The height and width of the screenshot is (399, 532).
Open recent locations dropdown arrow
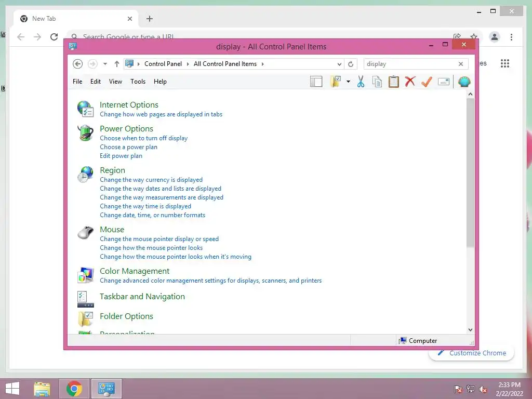pyautogui.click(x=105, y=64)
